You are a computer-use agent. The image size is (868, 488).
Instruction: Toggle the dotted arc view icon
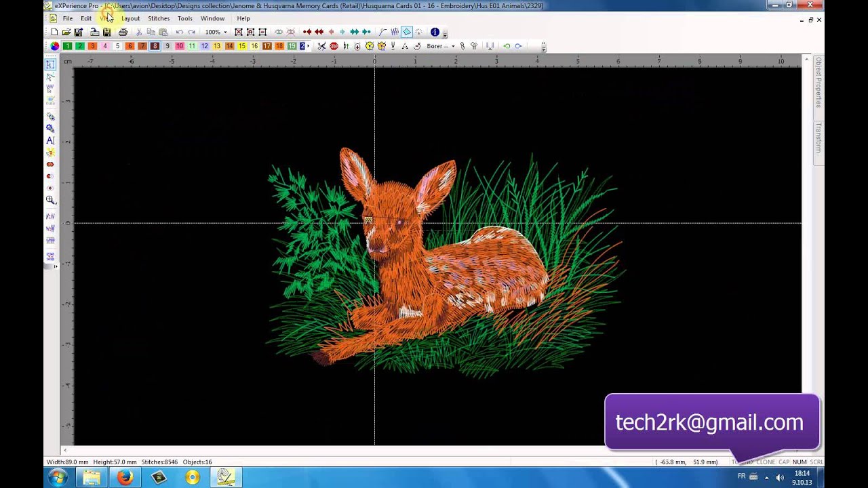418,32
